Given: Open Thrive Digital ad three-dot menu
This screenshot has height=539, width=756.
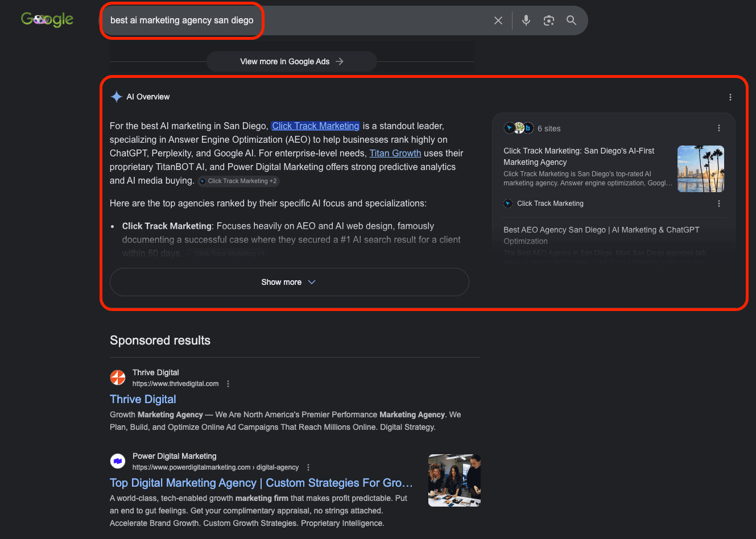Looking at the screenshot, I should [228, 384].
